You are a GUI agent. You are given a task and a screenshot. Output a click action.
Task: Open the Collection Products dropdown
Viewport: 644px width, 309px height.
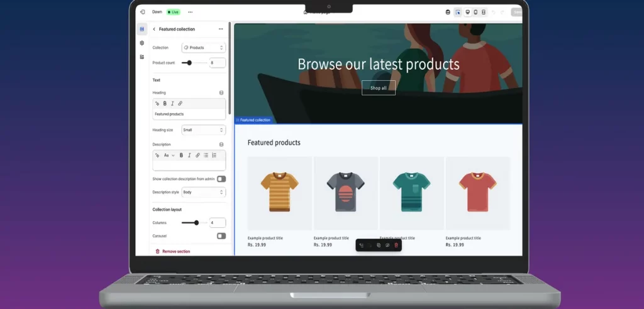(203, 48)
